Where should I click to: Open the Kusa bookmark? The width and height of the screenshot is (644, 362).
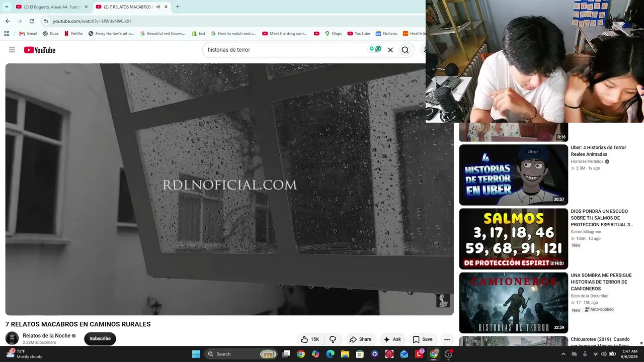coord(50,34)
